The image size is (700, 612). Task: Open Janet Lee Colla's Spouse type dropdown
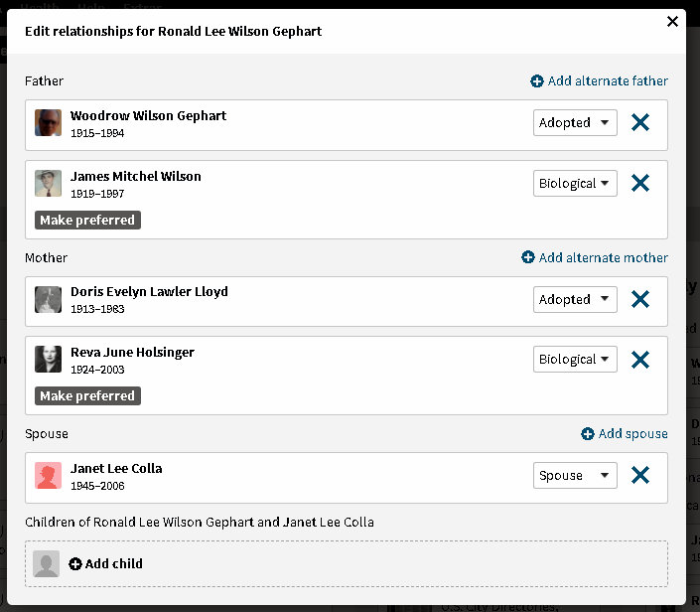(x=575, y=476)
